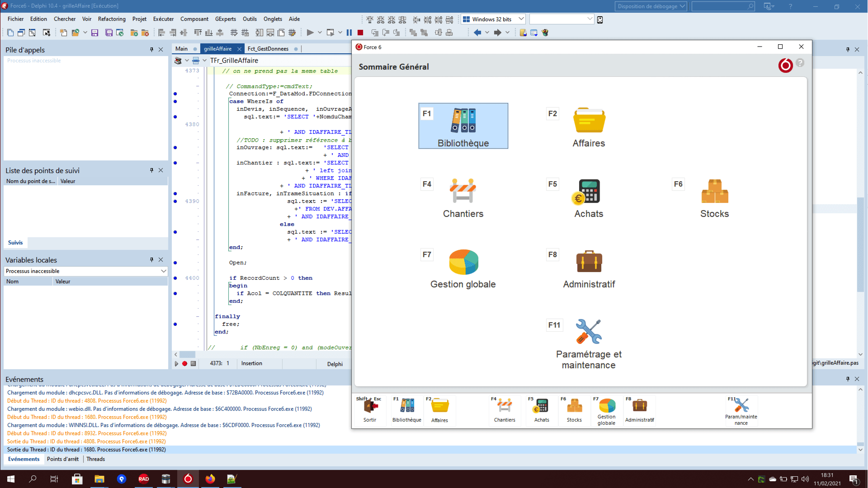
Task: Toggle breakpoint on the Connection:= line
Action: pyautogui.click(x=175, y=94)
